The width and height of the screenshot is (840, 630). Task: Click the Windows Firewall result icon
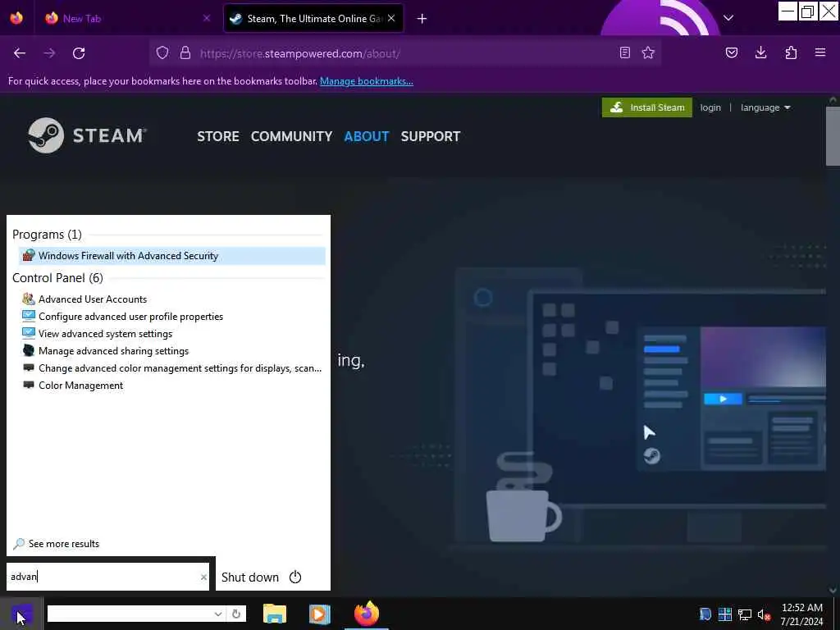[29, 256]
